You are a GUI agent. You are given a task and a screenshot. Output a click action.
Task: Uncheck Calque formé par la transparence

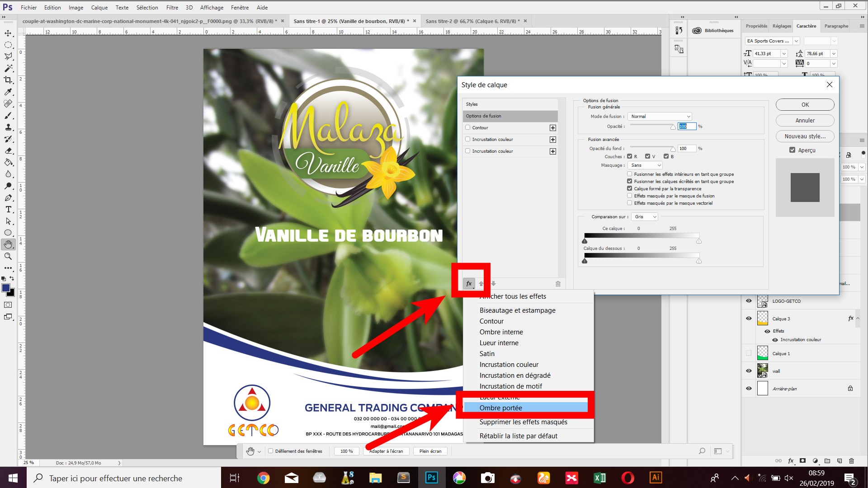click(x=629, y=188)
